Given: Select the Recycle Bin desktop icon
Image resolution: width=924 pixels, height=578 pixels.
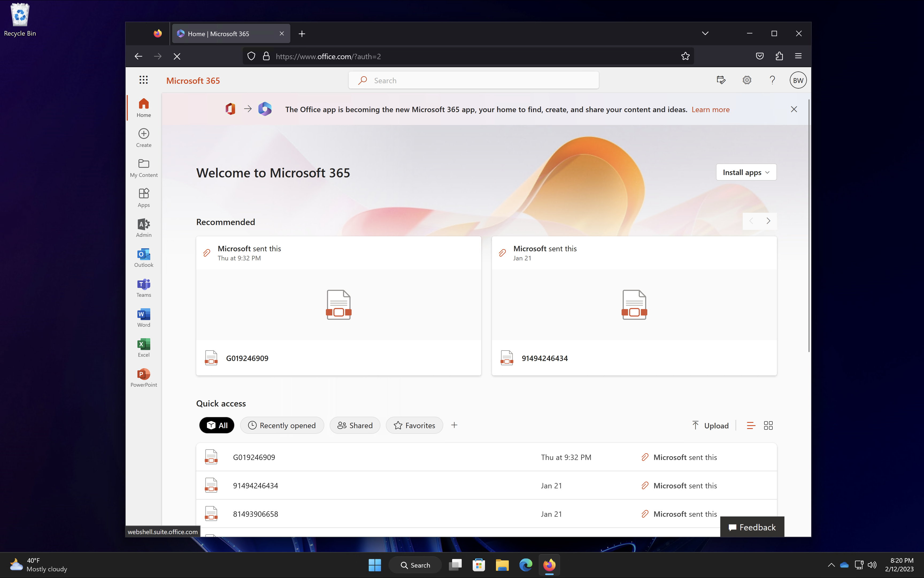Looking at the screenshot, I should [20, 20].
